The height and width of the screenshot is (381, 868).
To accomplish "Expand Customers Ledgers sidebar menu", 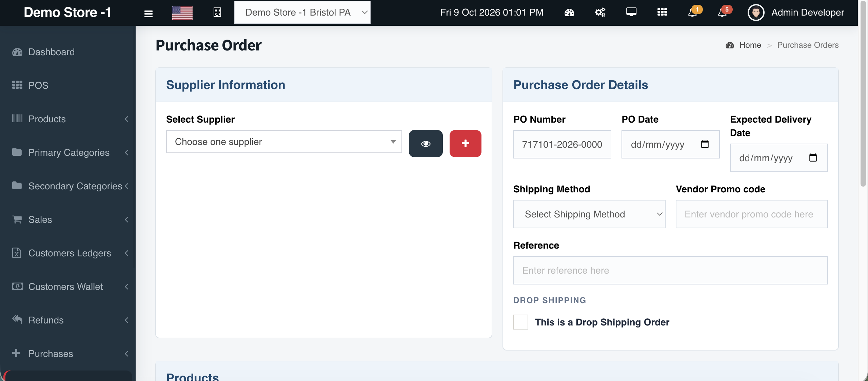I will pyautogui.click(x=68, y=253).
